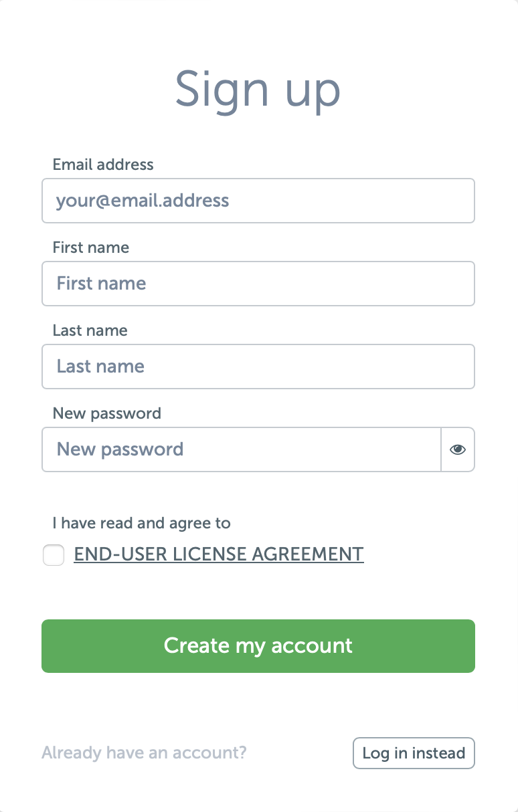Select the Last name input field
Screen dimensions: 518x812
(258, 367)
